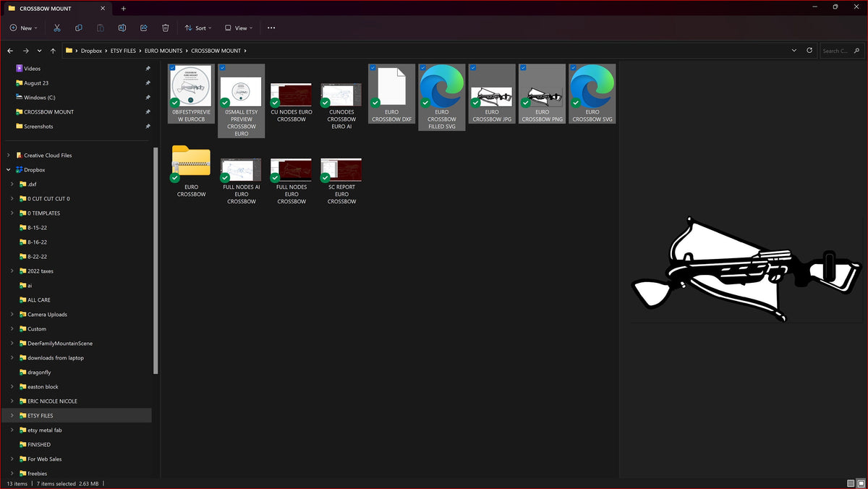Click the Delete trash can icon
The image size is (868, 489).
(x=166, y=27)
